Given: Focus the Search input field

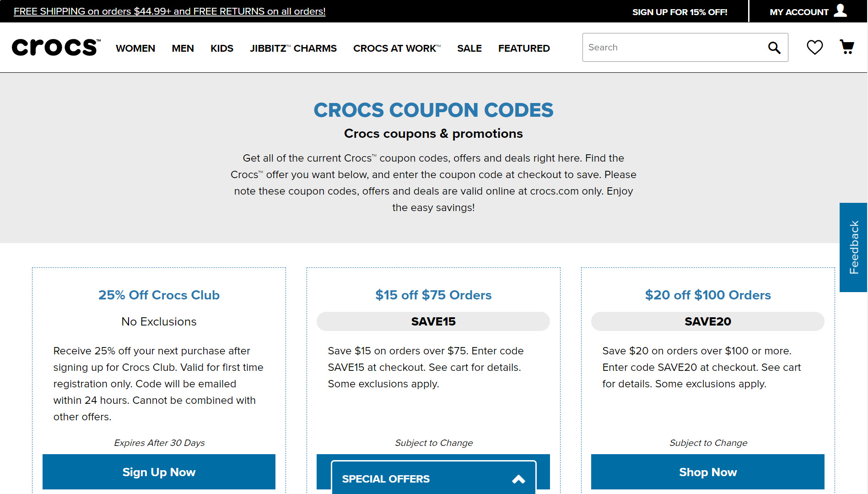Looking at the screenshot, I should click(x=673, y=48).
